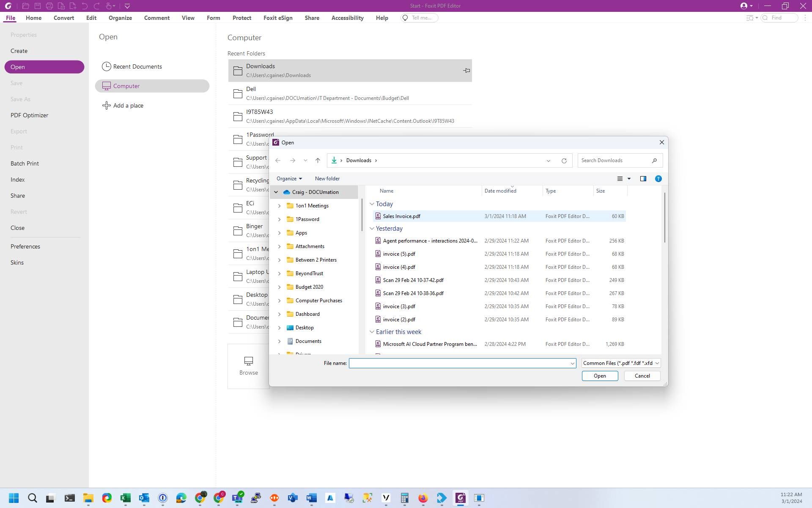Viewport: 812px width, 508px height.
Task: Open the dialog help icon
Action: coord(658,179)
